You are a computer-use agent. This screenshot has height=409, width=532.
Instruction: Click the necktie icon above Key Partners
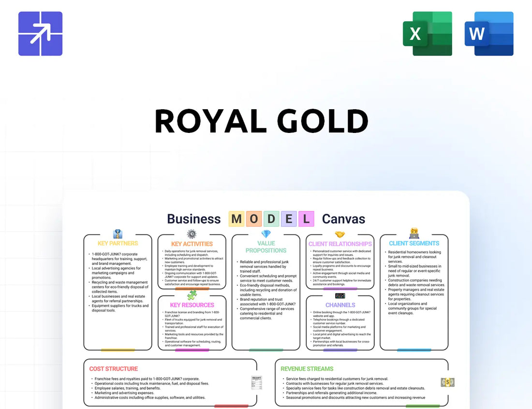118,234
